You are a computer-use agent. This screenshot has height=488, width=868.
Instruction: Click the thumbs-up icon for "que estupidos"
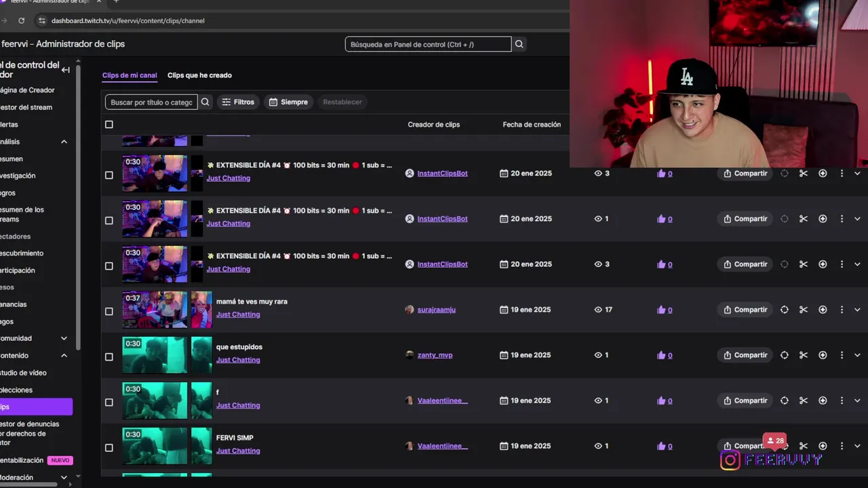coord(661,355)
